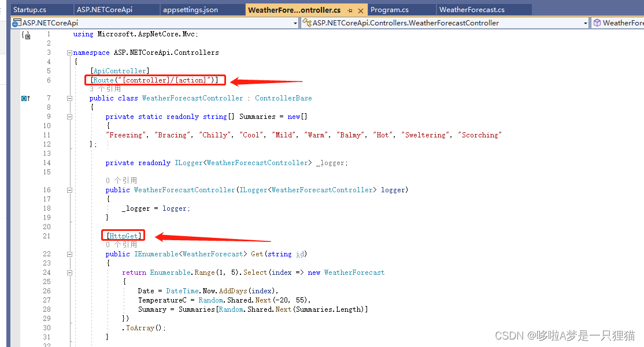Collapse the constructor on line 16
Image resolution: width=644 pixels, height=347 pixels.
coord(69,191)
